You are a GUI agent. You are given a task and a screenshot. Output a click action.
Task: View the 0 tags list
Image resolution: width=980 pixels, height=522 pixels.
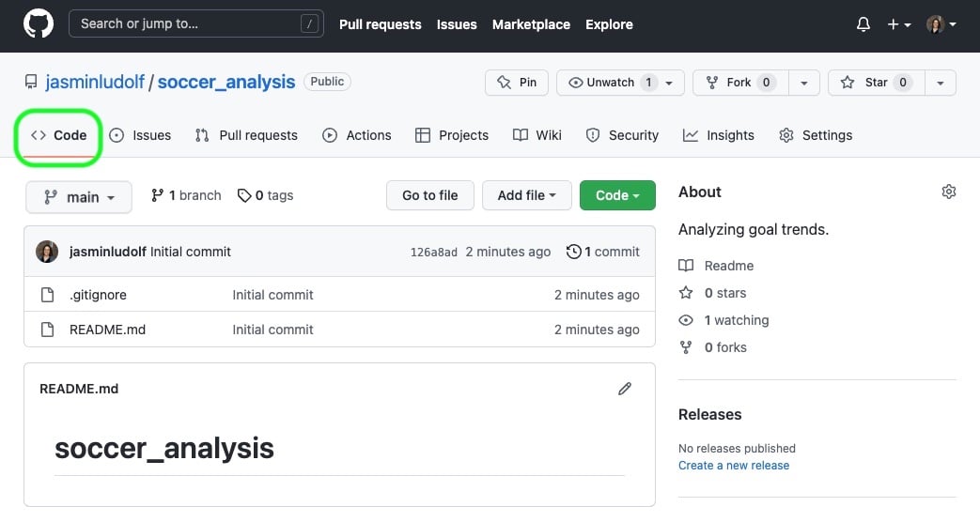coord(265,195)
